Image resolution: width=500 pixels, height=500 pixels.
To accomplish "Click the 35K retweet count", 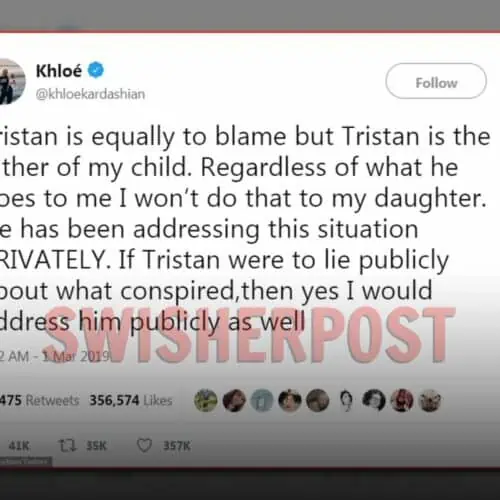I will click(x=96, y=446).
